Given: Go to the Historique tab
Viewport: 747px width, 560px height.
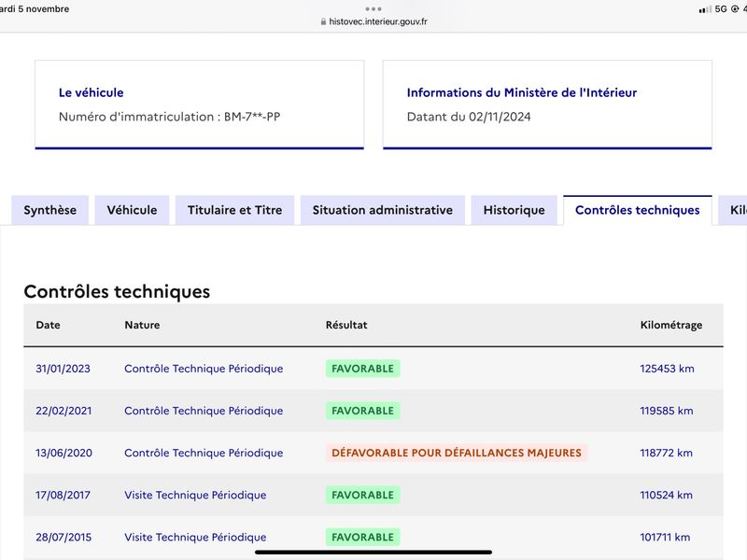Looking at the screenshot, I should 514,210.
